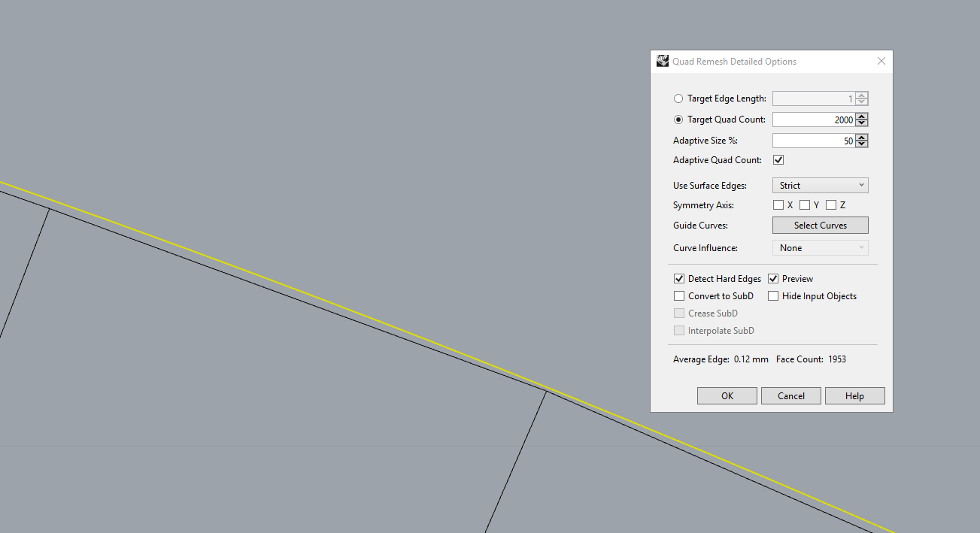980x533 pixels.
Task: Click the Rhino icon in dialog title bar
Action: 663,61
